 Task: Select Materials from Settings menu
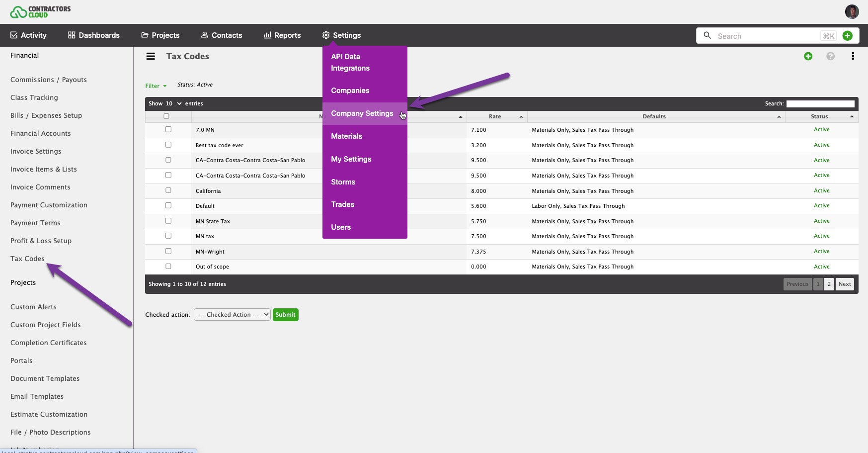coord(365,136)
